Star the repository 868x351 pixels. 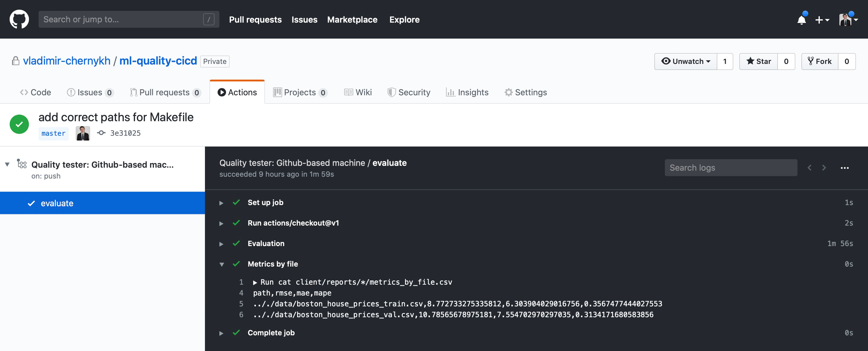tap(758, 62)
